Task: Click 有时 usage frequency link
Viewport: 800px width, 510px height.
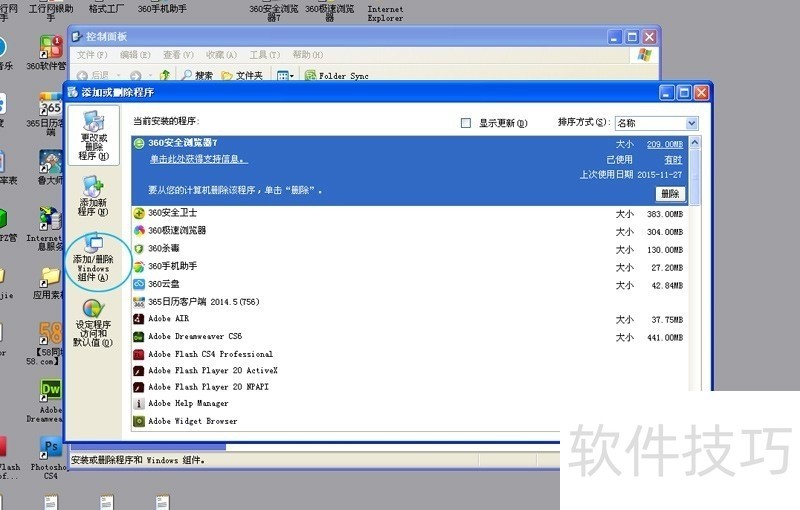Action: click(673, 160)
